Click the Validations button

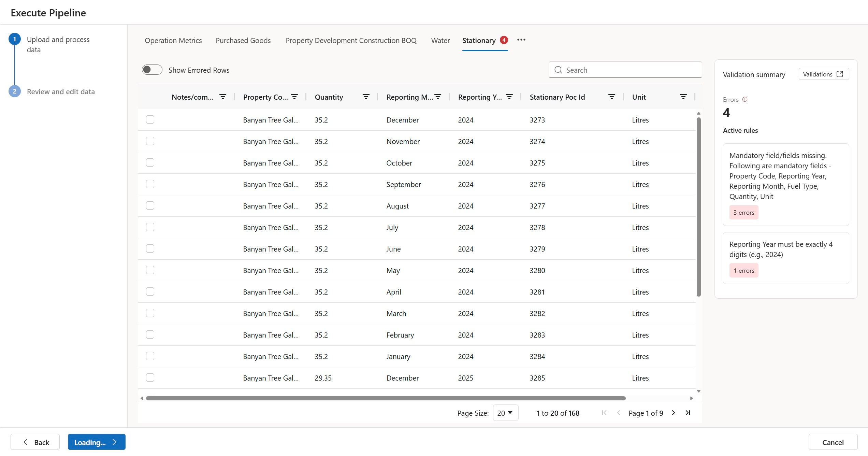(823, 74)
